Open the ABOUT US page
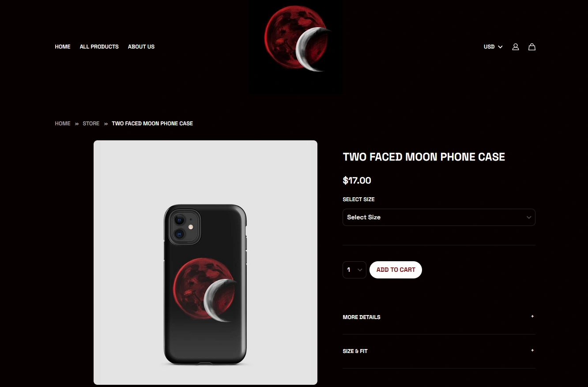Screen dimensions: 588x387 [141, 47]
